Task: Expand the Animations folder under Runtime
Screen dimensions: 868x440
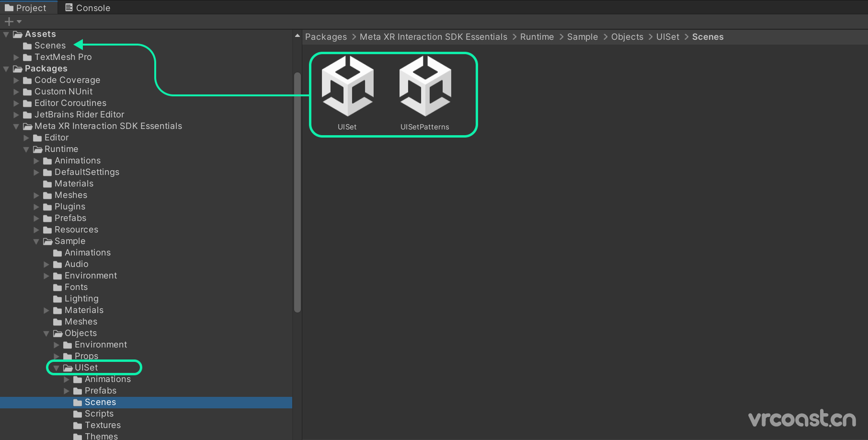Action: 36,161
